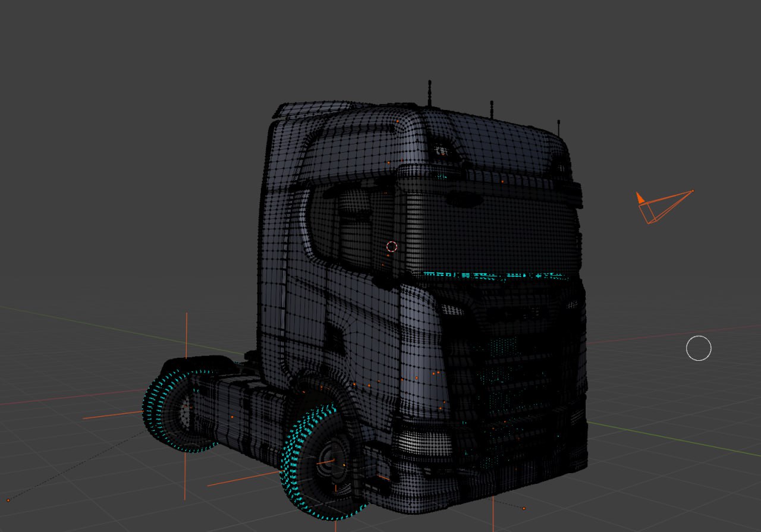Select the circular light object right of truck
This screenshot has width=761, height=532.
[x=699, y=348]
